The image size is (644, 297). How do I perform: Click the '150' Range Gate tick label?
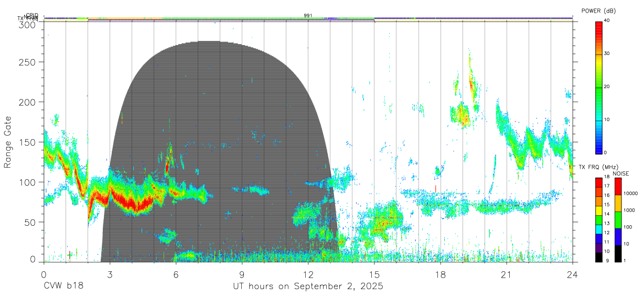click(x=27, y=142)
